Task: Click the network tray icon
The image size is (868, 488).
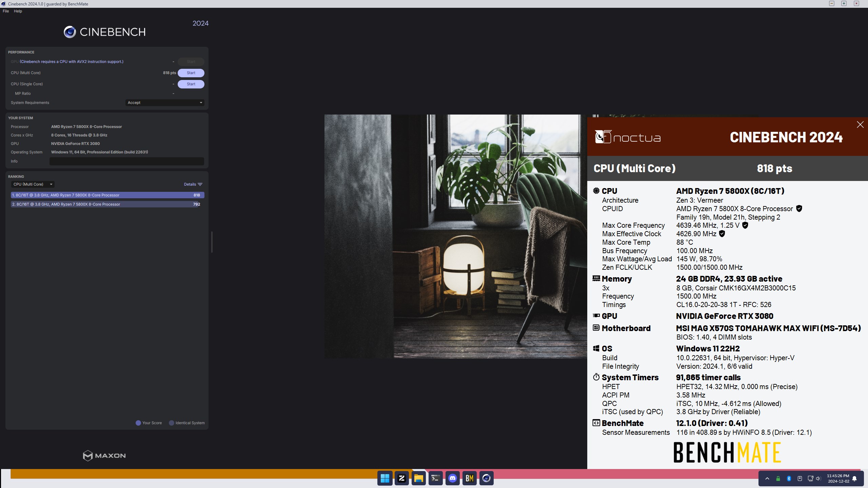Action: [x=810, y=479]
